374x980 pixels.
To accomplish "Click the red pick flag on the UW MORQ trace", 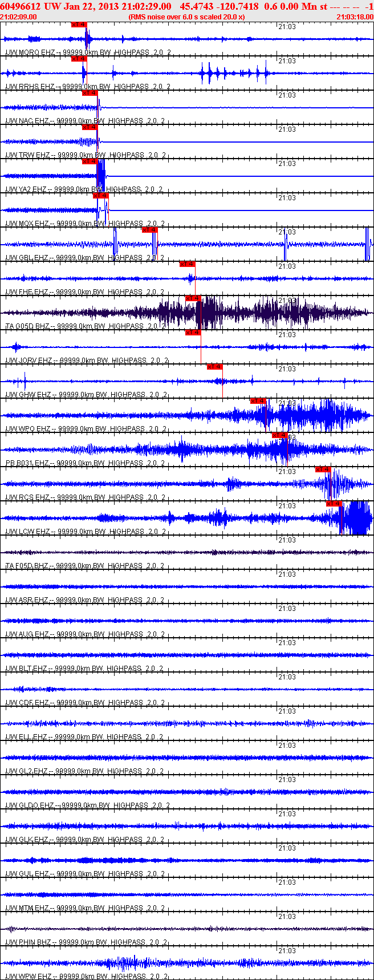I will click(x=79, y=25).
